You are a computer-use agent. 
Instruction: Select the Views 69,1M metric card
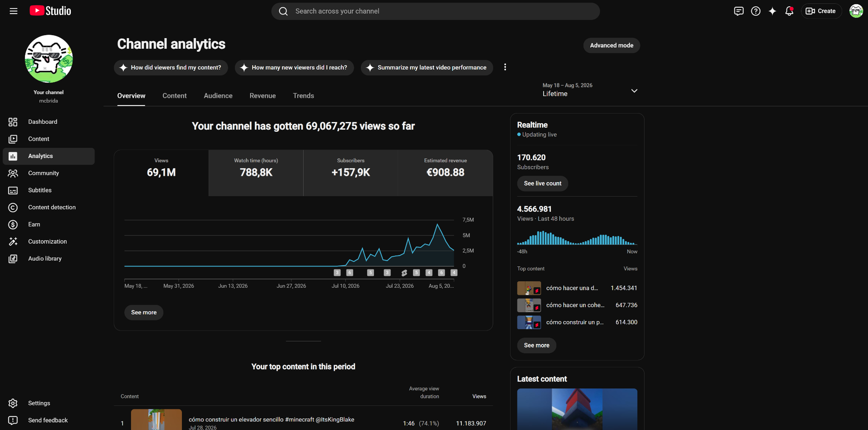coord(162,173)
